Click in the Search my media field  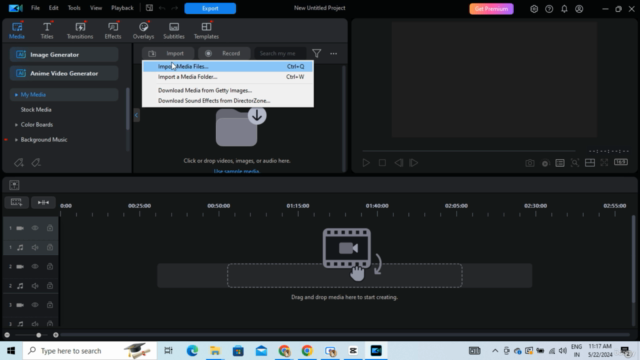(280, 53)
